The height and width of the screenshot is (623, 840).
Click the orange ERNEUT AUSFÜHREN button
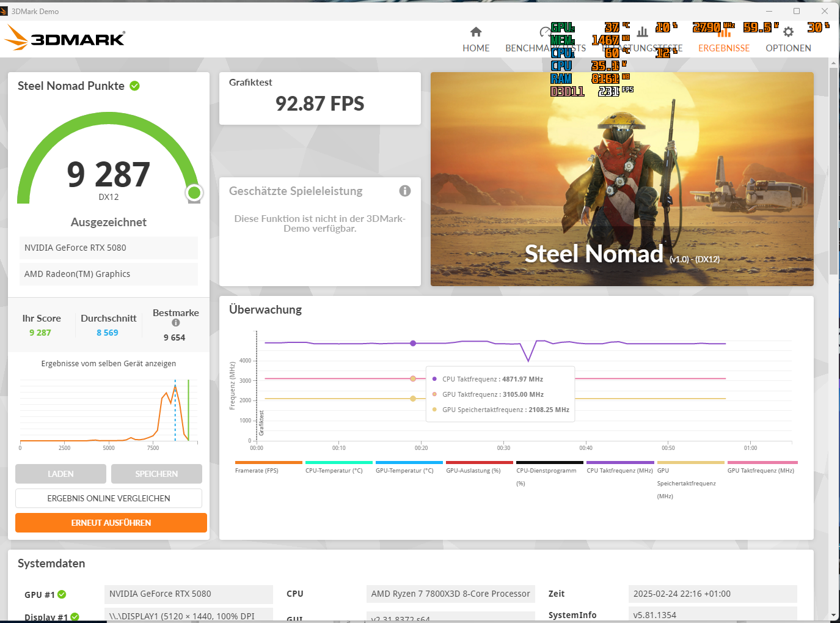coord(111,523)
